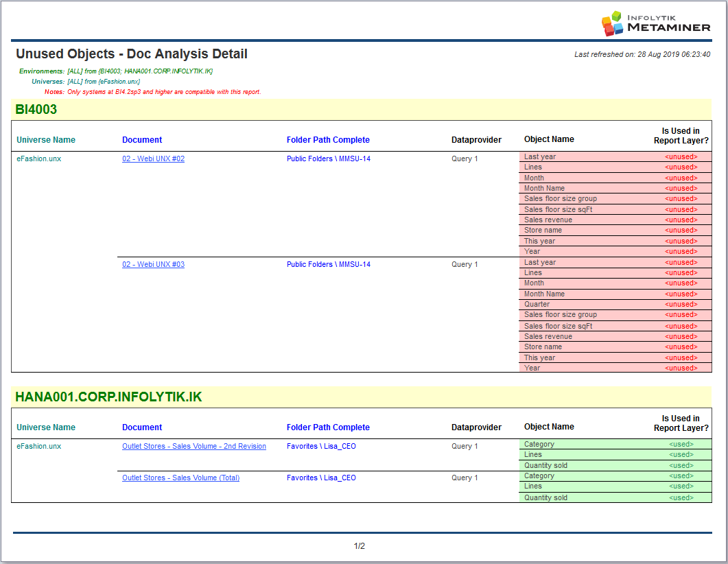Screen dimensions: 728x564
Task: Click Query 1 for Sales Volume (Total) document
Action: [x=465, y=478]
